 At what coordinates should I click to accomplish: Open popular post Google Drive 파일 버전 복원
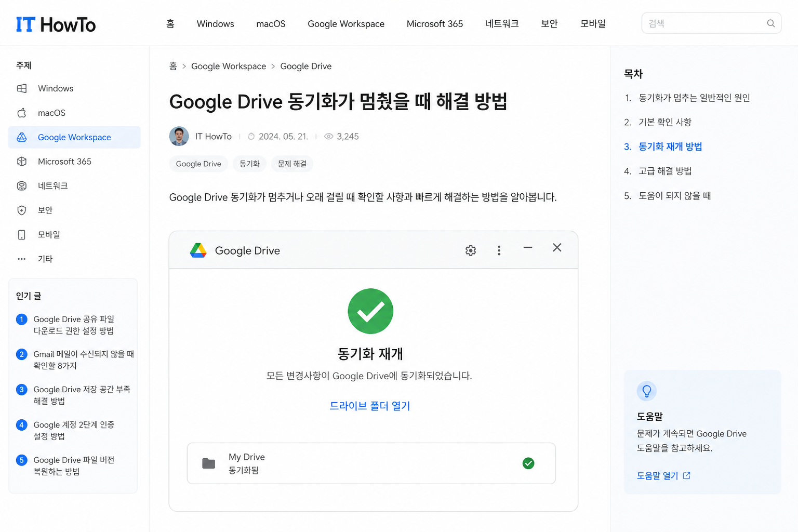tap(74, 465)
